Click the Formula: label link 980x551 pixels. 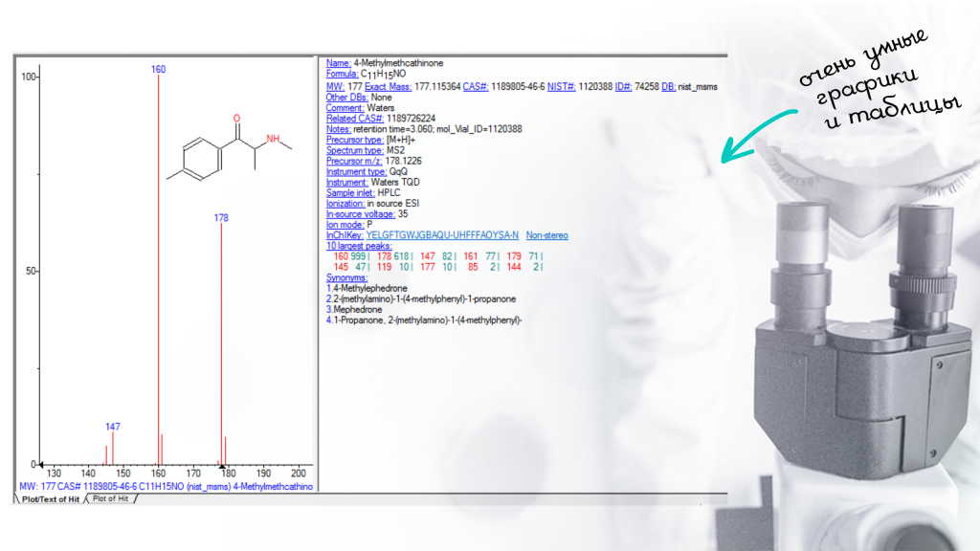343,74
